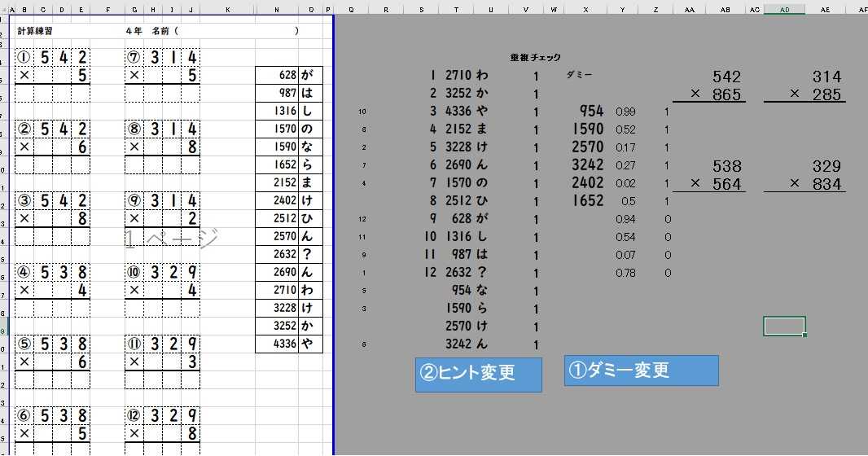Click the ②ヒント変更 button
The width and height of the screenshot is (868, 456).
point(478,375)
